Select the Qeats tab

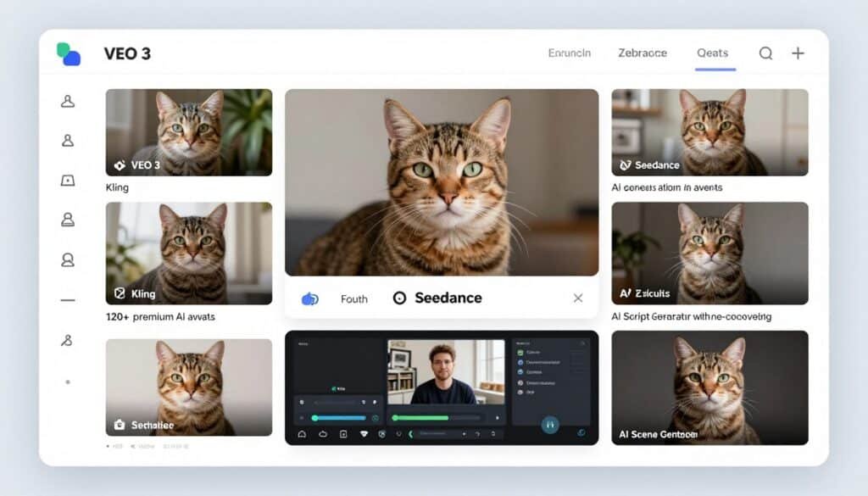coord(712,53)
